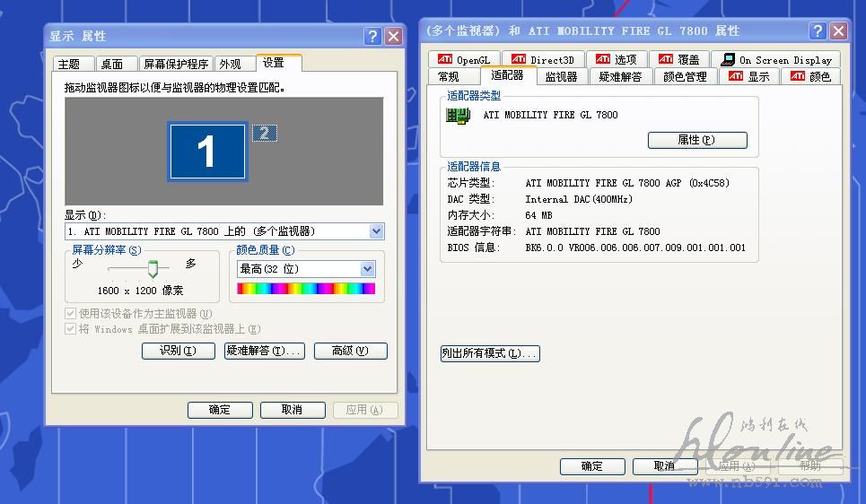
Task: Click the ATI Direct3D tab icon
Action: point(519,60)
